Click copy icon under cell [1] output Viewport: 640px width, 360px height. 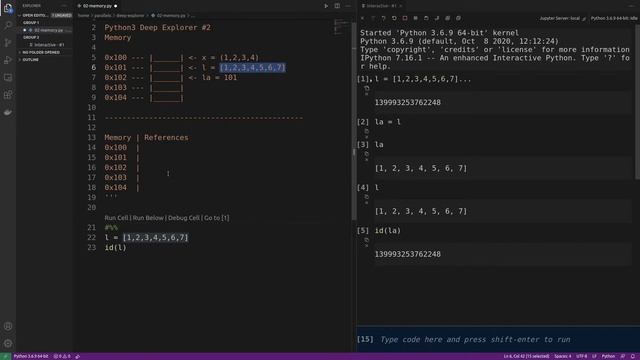click(367, 88)
